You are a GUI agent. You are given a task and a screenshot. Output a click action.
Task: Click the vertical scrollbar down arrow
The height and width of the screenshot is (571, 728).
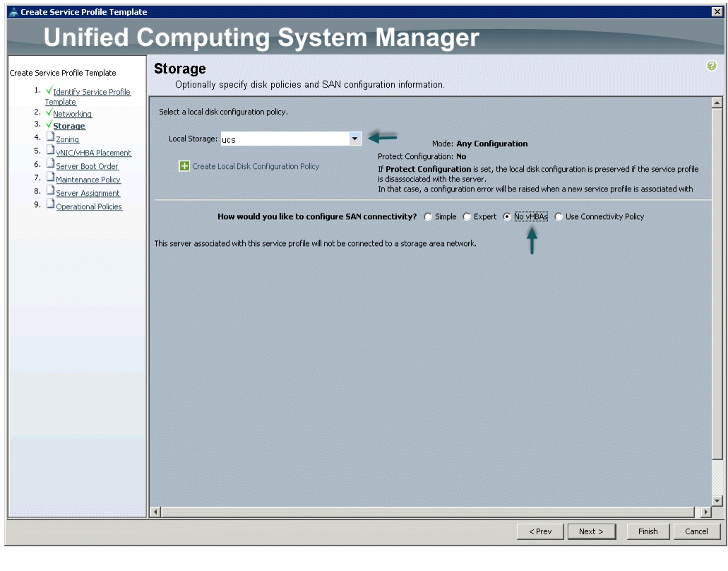(717, 501)
